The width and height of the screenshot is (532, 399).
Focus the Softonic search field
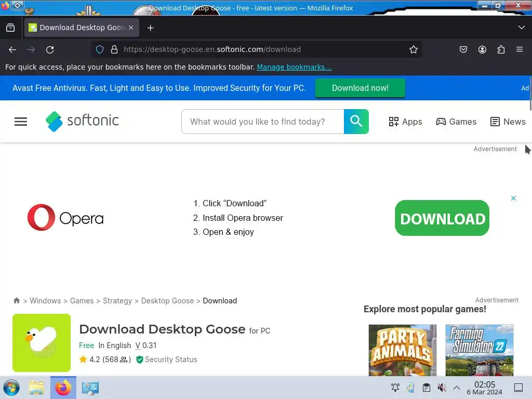click(262, 122)
